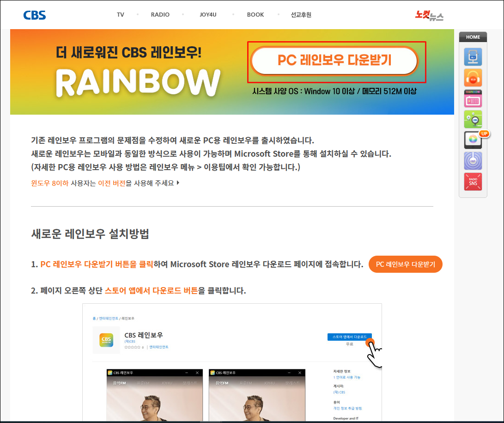The image size is (504, 423).
Task: Open the orange 93.9 headphone icon
Action: click(x=473, y=78)
